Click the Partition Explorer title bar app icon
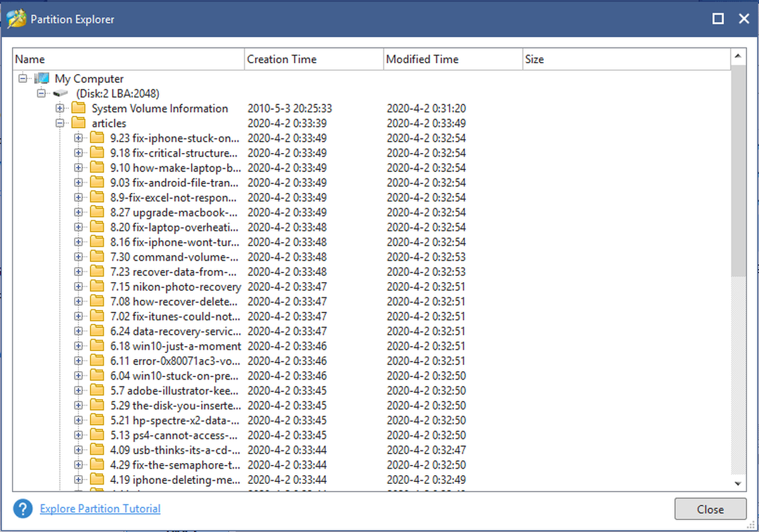This screenshot has height=532, width=759. 16,19
